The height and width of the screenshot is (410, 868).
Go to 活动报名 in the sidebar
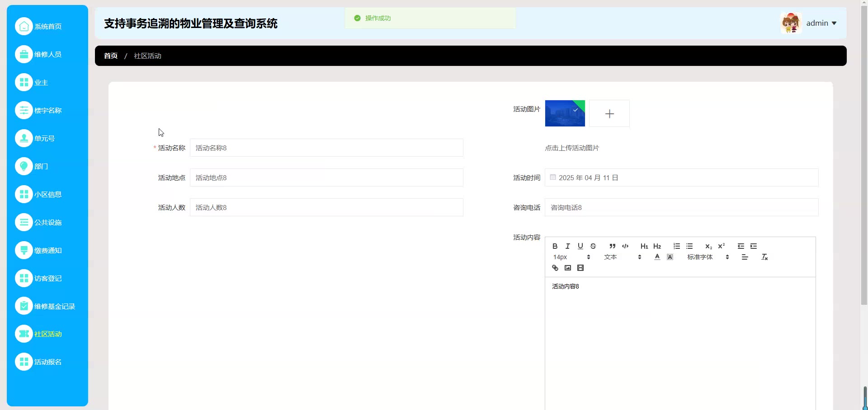[47, 362]
